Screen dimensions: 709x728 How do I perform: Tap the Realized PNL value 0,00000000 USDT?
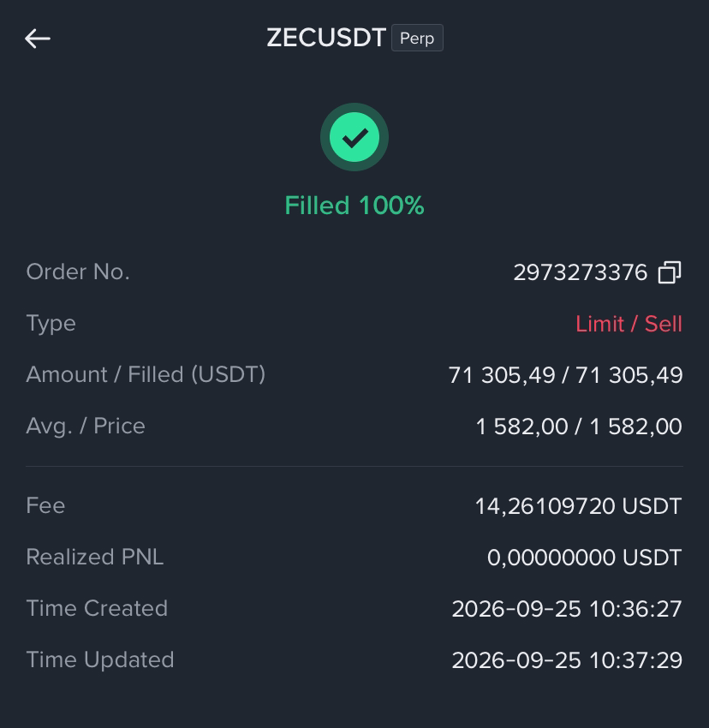pyautogui.click(x=584, y=558)
